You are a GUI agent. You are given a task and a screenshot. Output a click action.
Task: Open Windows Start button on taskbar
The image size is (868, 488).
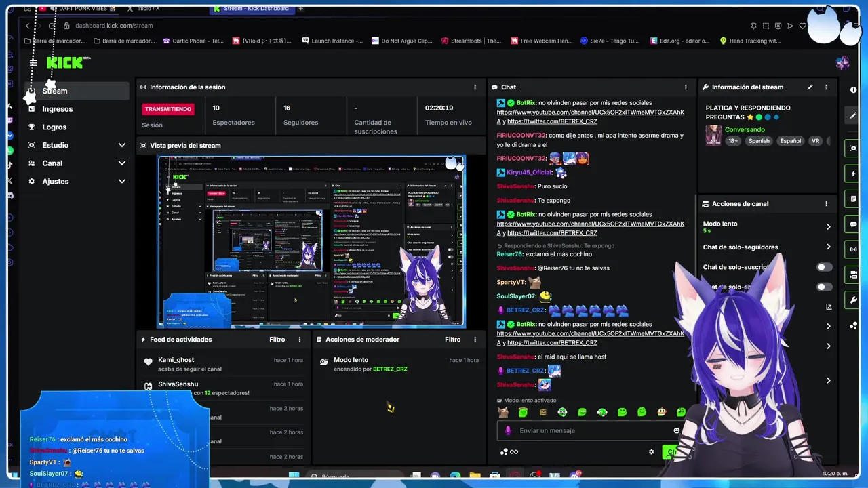pos(294,476)
